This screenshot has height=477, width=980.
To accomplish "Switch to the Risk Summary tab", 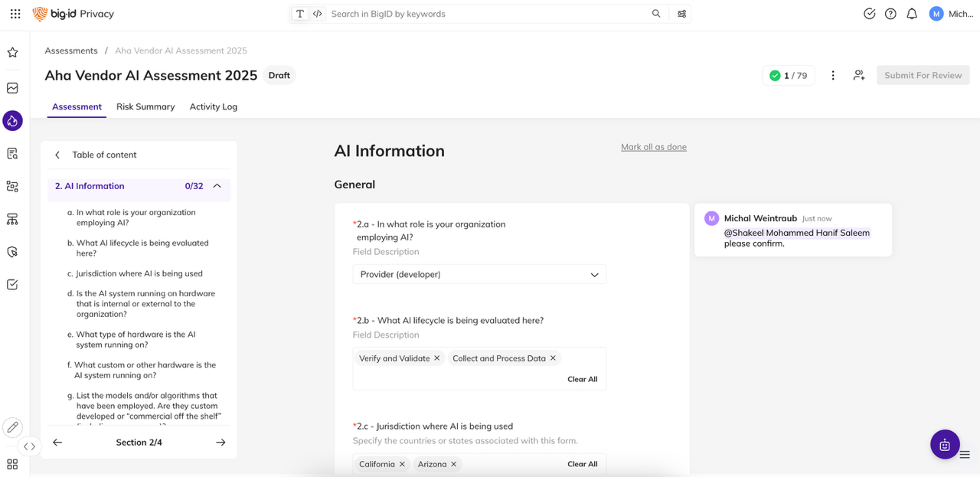I will 145,106.
